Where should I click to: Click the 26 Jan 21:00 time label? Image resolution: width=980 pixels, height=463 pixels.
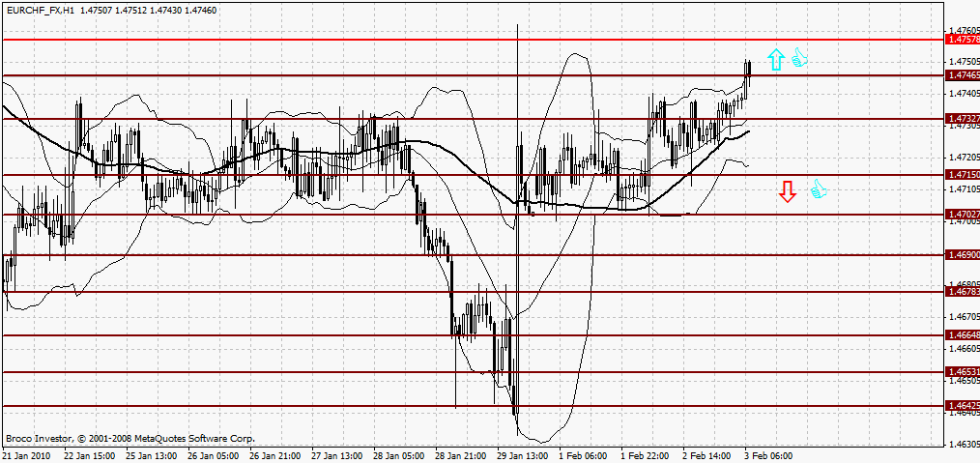point(275,456)
